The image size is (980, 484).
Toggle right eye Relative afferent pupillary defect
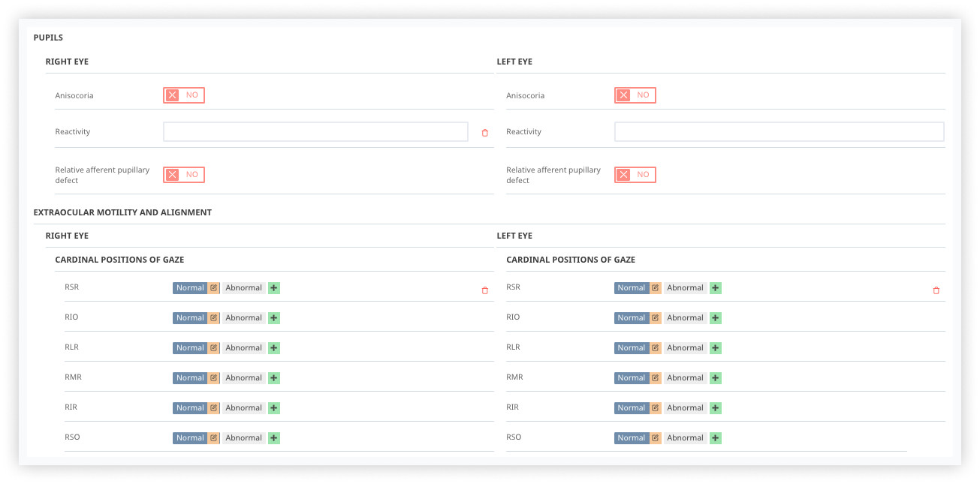click(x=184, y=175)
